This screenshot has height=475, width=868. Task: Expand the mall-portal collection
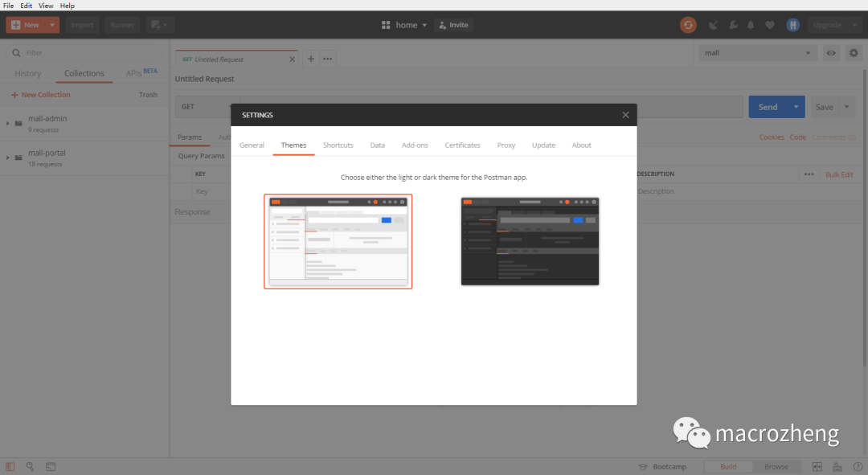coord(8,158)
